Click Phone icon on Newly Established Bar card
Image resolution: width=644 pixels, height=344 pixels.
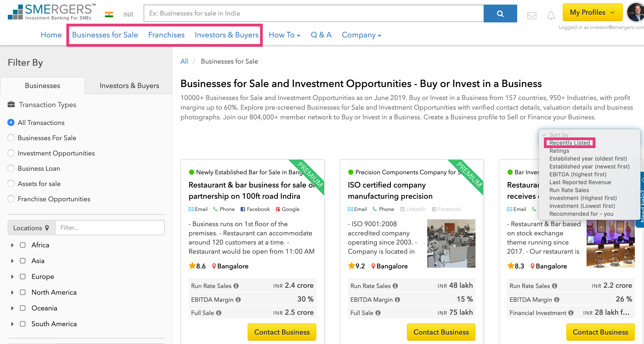pyautogui.click(x=216, y=209)
